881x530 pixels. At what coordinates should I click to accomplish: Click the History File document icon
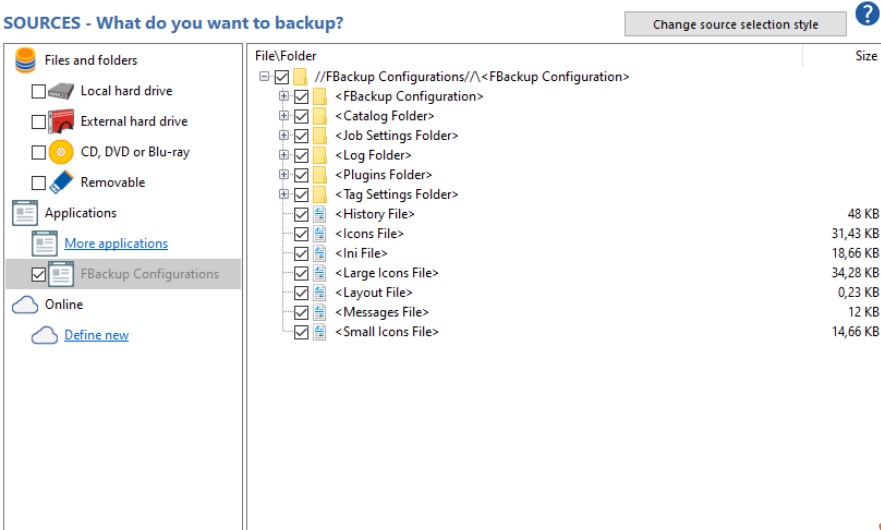[x=320, y=214]
